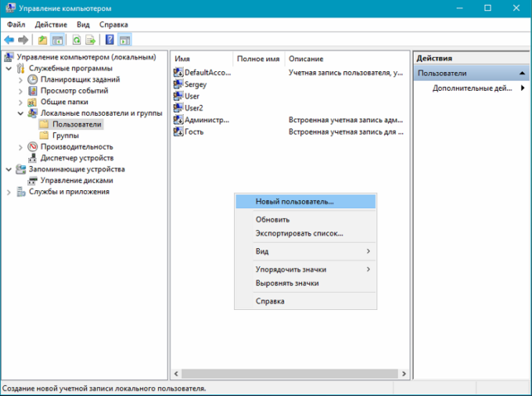Image resolution: width=532 pixels, height=396 pixels.
Task: Sort by the Полное имя column header
Action: click(x=258, y=59)
